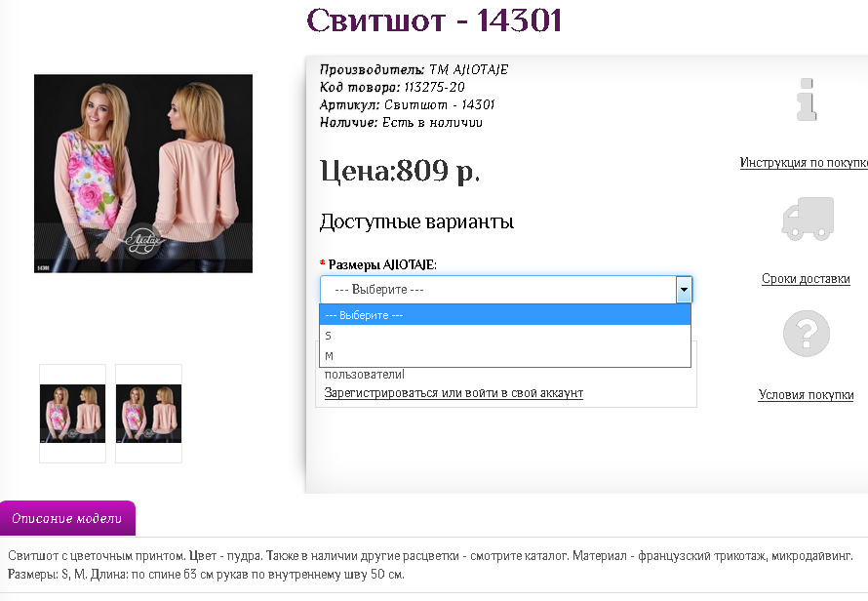The height and width of the screenshot is (601, 868).
Task: Click the size dropdown arrow button
Action: coord(684,290)
